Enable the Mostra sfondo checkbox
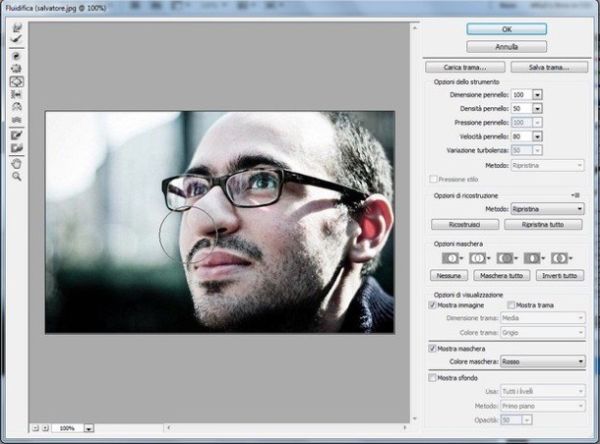Screen dimensions: 600x444 [432, 378]
